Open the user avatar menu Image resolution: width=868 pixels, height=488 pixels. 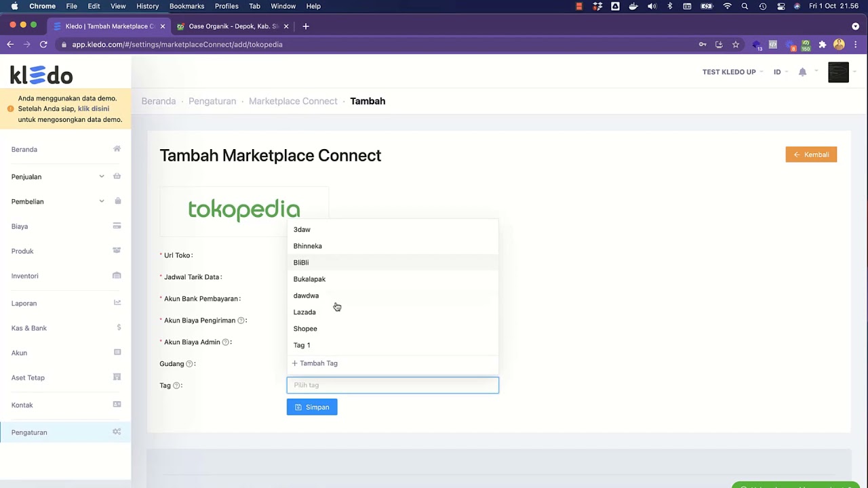tap(838, 72)
